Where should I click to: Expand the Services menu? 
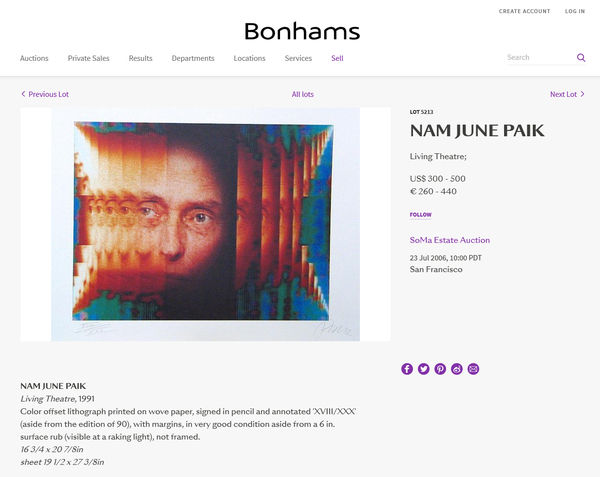[298, 58]
